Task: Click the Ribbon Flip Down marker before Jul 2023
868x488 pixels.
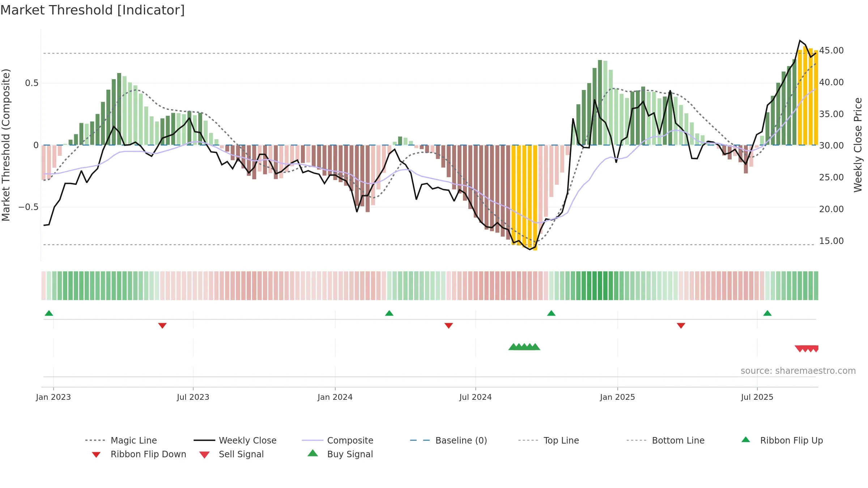Action: (x=162, y=326)
